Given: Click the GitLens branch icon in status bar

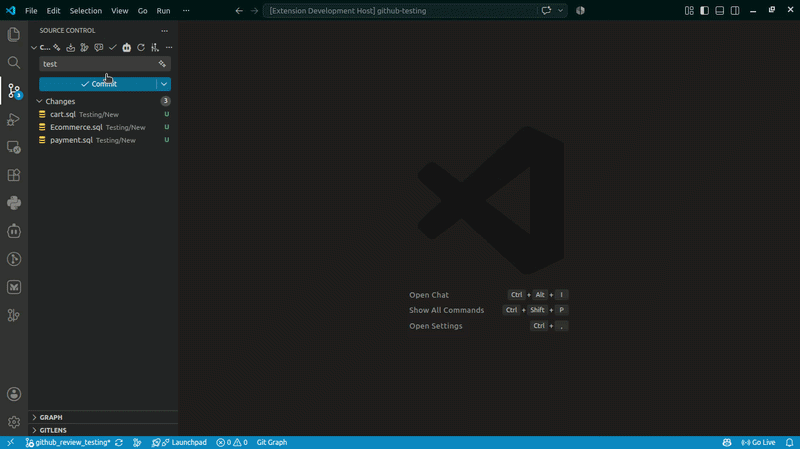Looking at the screenshot, I should (137, 442).
